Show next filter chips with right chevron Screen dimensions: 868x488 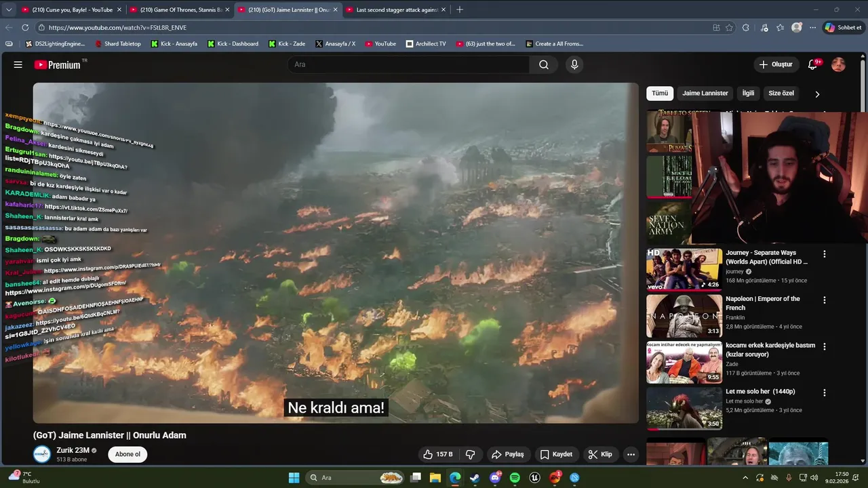[817, 94]
